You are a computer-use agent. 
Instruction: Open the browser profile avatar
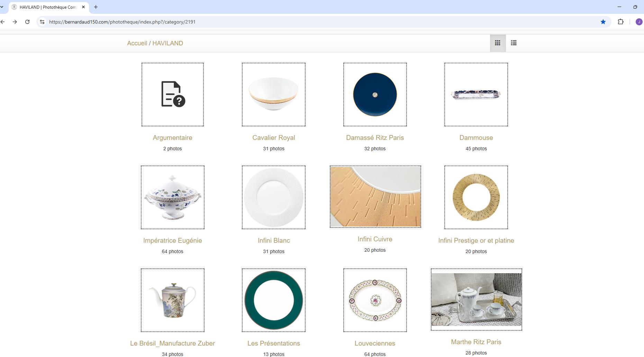(x=639, y=22)
